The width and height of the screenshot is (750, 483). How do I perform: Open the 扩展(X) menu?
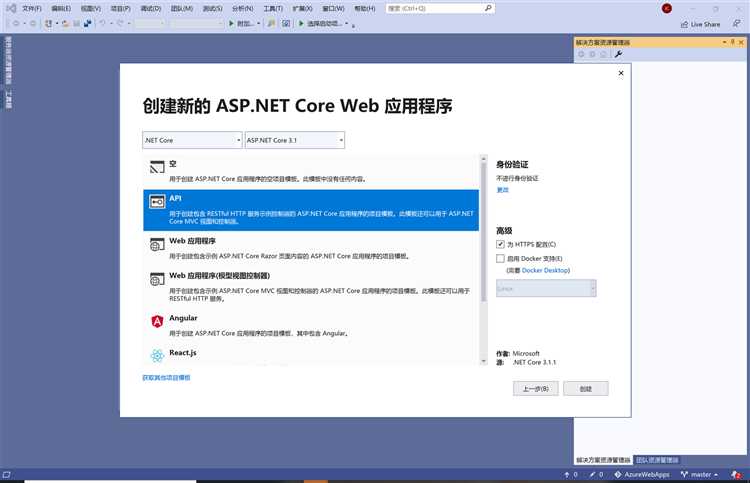click(x=303, y=9)
